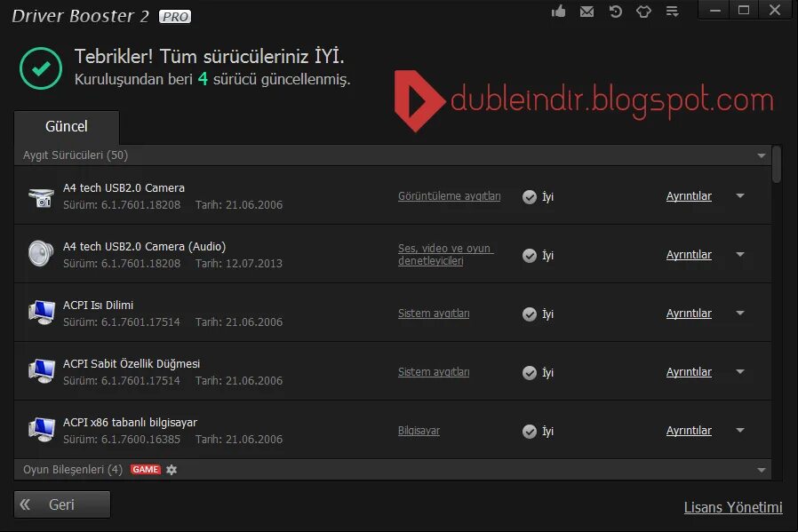Screen dimensions: 798x532
Task: Open game components settings gear icon
Action: click(172, 470)
